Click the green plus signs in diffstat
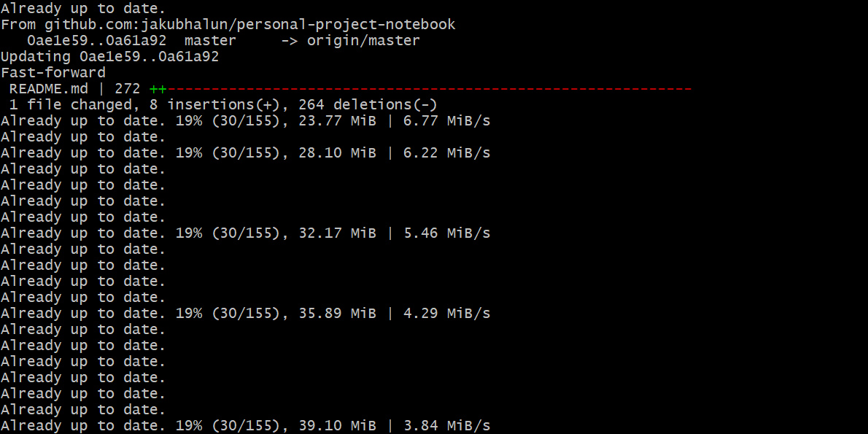868x434 pixels. click(x=158, y=89)
